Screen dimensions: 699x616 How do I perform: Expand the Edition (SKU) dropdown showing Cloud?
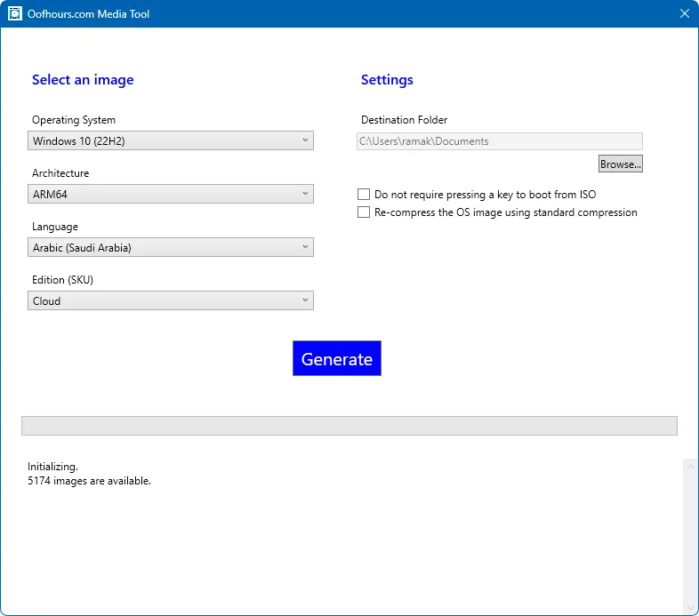click(x=171, y=300)
